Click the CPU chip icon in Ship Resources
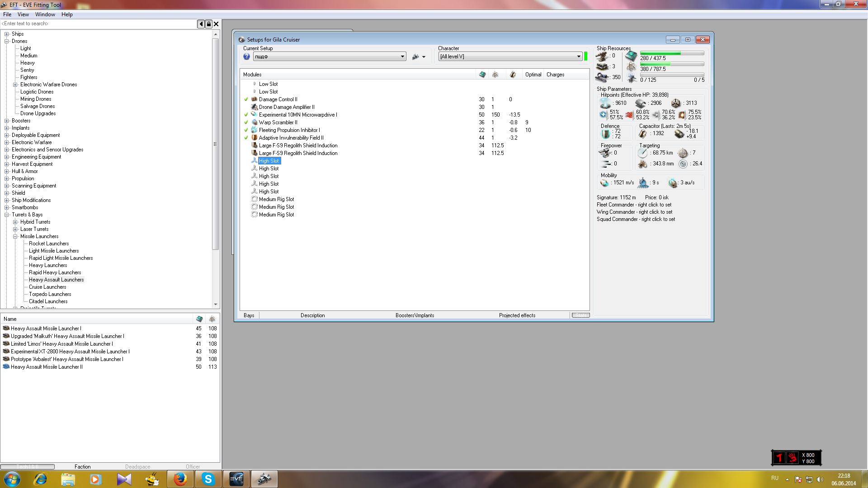 point(631,56)
